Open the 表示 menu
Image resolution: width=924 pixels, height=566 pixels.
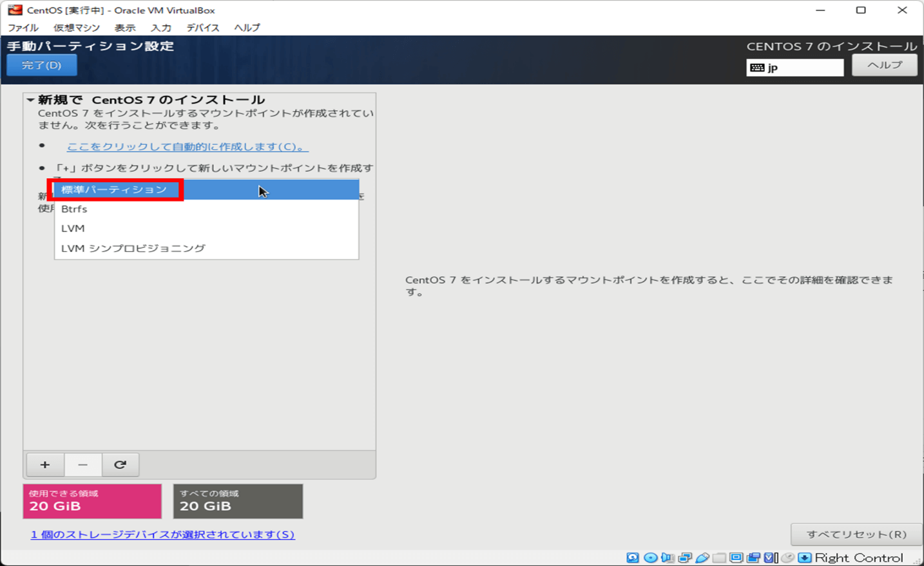(125, 28)
